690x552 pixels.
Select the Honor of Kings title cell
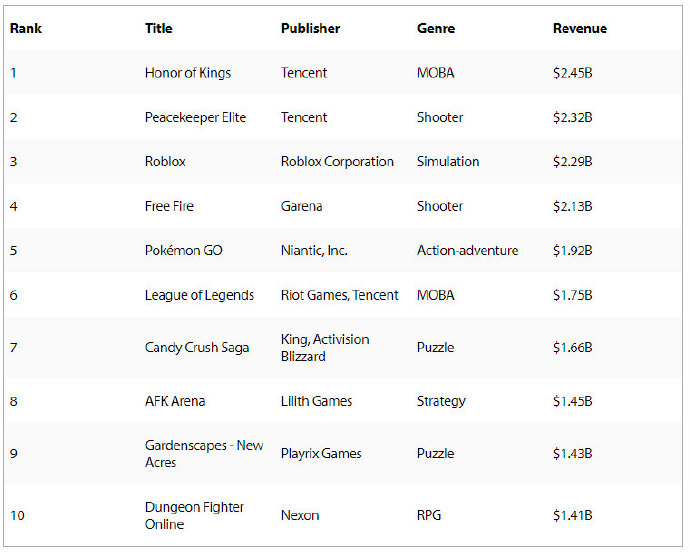click(x=188, y=73)
